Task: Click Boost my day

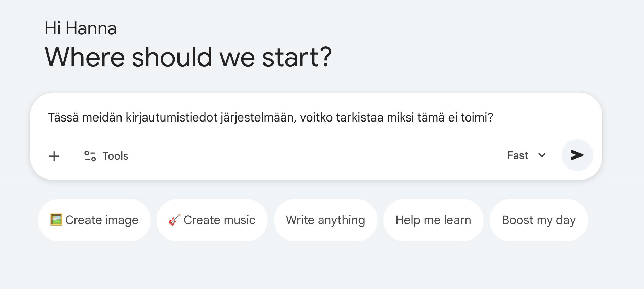Action: [539, 220]
